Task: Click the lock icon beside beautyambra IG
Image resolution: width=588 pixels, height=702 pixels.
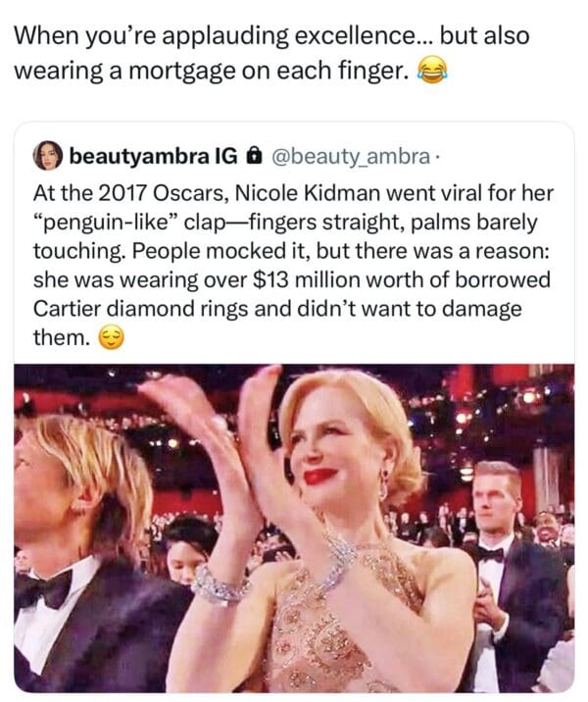Action: tap(254, 155)
